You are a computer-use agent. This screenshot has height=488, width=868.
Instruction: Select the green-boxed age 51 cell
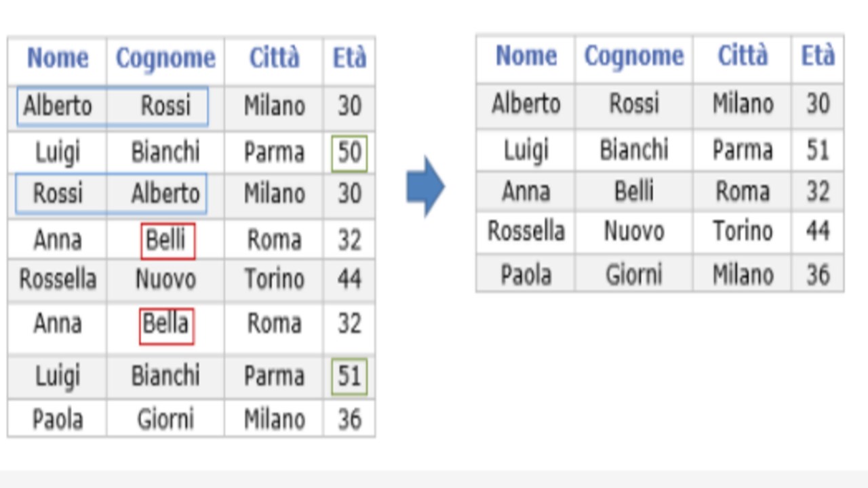349,376
